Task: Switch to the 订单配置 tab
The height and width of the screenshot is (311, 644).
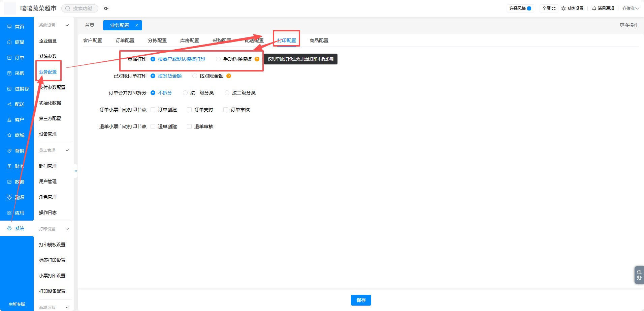Action: coord(125,40)
